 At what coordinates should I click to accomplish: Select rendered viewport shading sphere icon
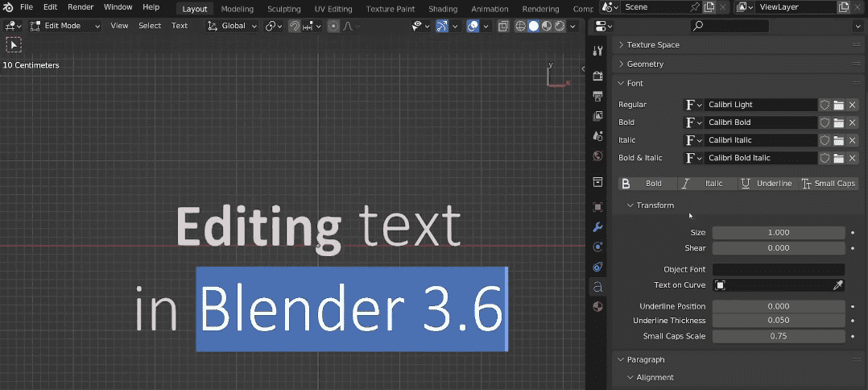click(x=559, y=26)
